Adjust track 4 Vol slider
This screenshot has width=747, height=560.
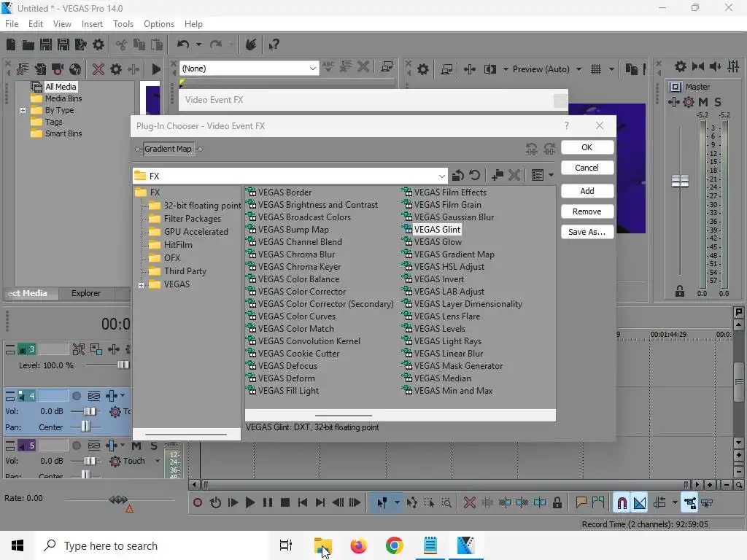click(x=90, y=411)
